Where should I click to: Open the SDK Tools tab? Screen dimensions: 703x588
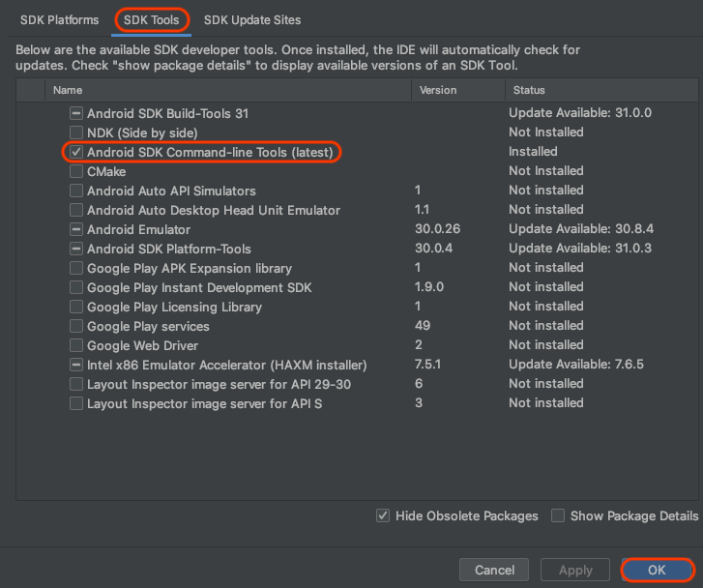(152, 19)
